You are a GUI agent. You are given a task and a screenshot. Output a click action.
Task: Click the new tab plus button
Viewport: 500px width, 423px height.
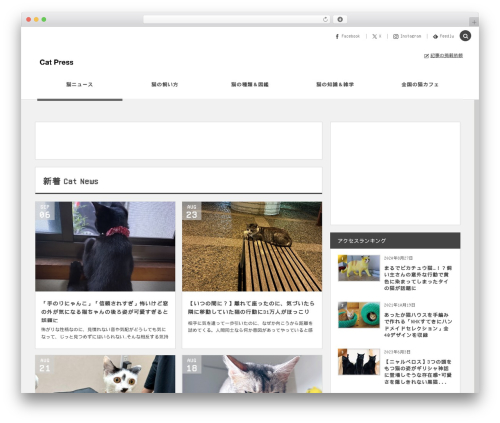point(474,22)
